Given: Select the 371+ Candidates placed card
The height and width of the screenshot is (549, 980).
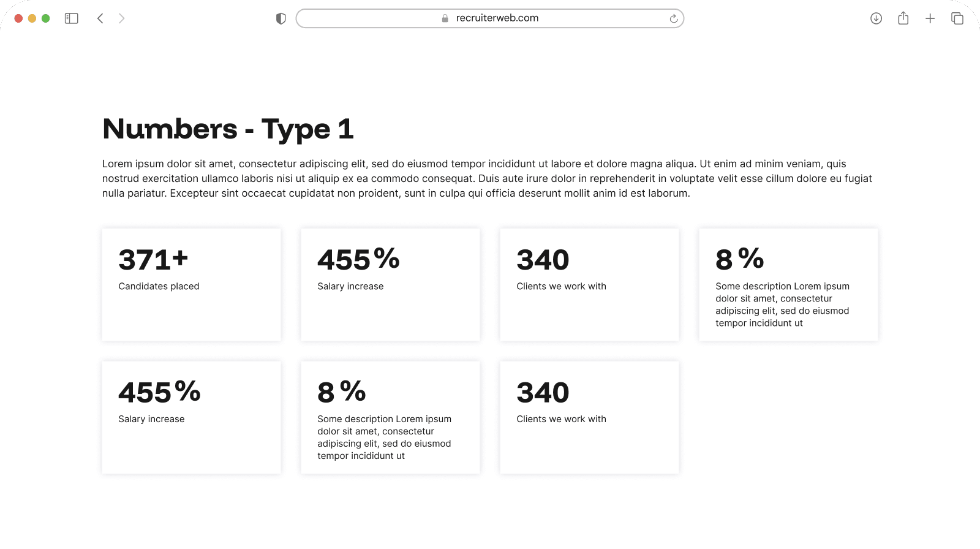Looking at the screenshot, I should (x=191, y=284).
